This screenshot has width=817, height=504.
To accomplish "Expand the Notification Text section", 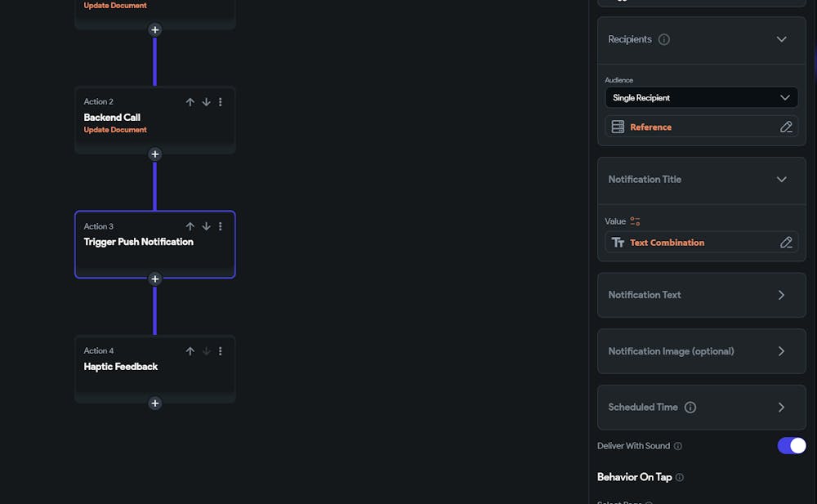I will click(781, 295).
